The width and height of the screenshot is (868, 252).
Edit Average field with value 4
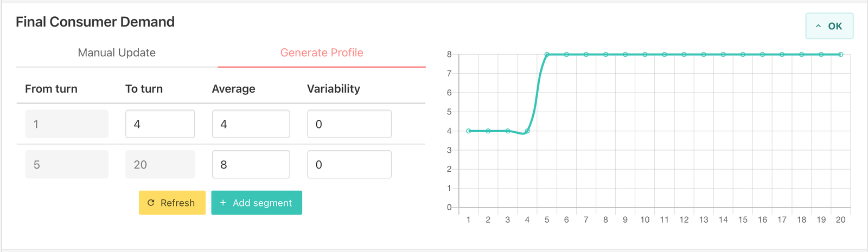pyautogui.click(x=251, y=124)
